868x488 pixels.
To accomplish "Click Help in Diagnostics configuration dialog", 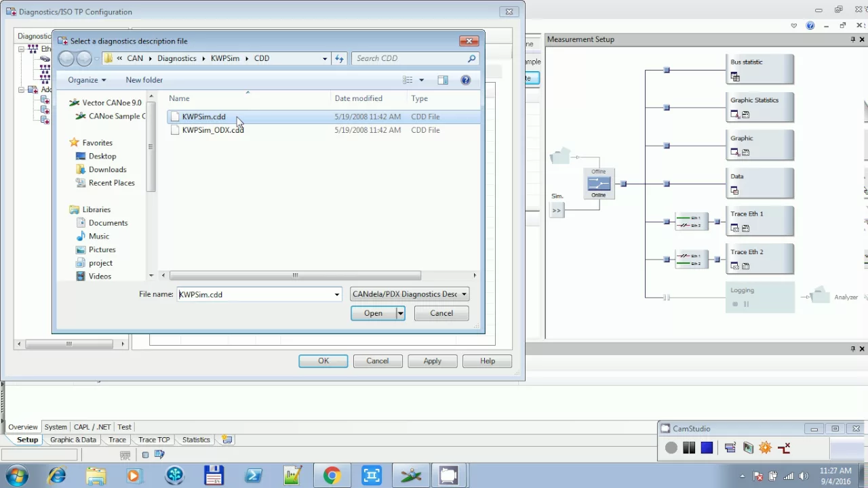I will click(x=488, y=361).
